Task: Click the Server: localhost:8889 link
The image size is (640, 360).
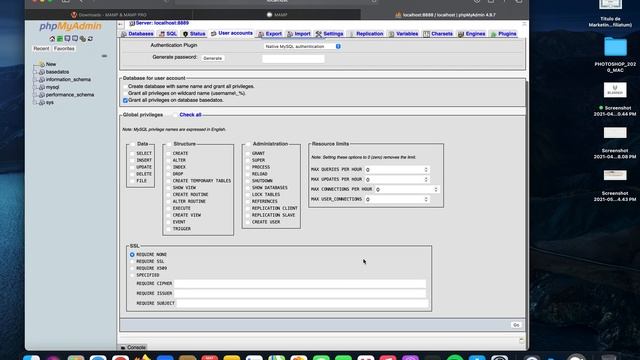Action: 162,23
